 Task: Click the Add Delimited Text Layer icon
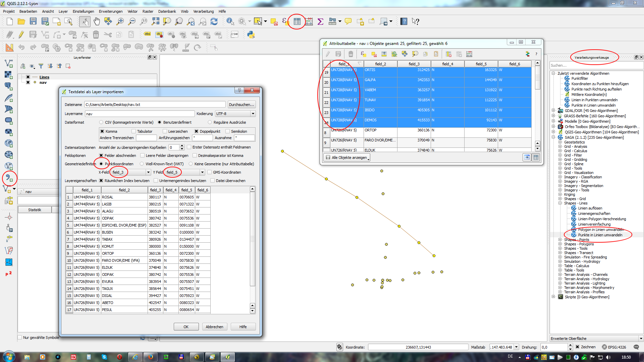(9, 178)
